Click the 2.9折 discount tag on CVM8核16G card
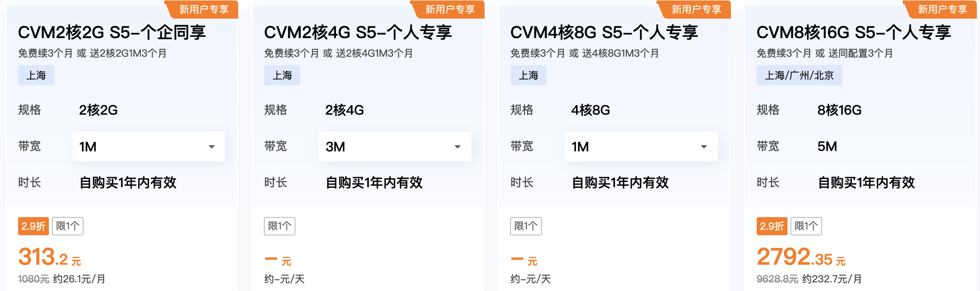Screen dimensions: 980x291 coord(772,226)
